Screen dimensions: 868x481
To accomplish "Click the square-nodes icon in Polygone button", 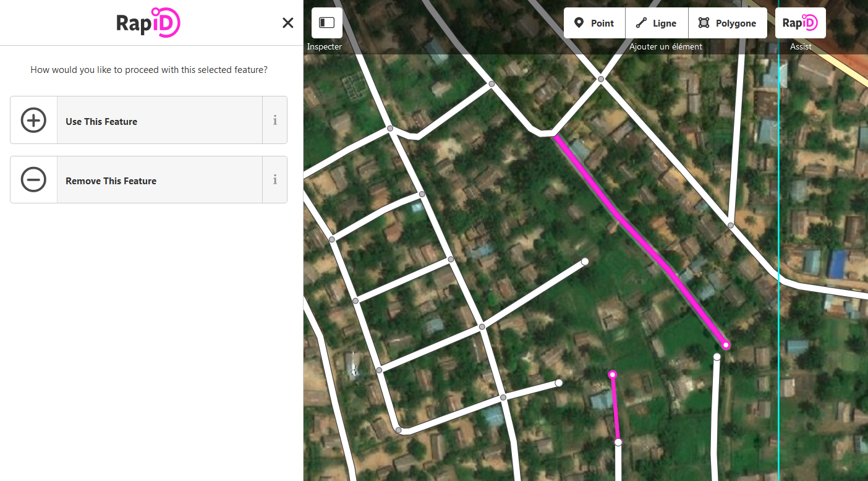I will pyautogui.click(x=704, y=23).
